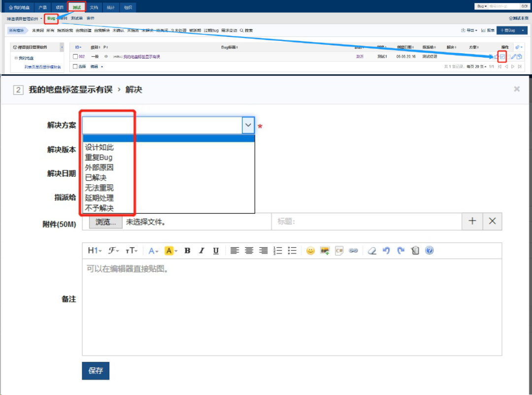Click the 提Bug button
This screenshot has width=532, height=395.
tap(508, 31)
